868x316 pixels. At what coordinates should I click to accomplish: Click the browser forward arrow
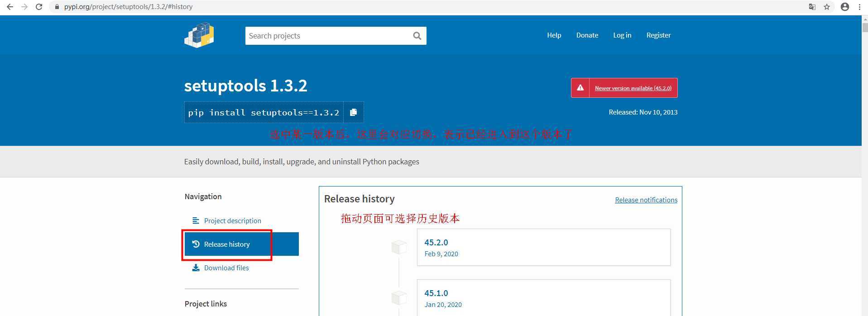(24, 7)
